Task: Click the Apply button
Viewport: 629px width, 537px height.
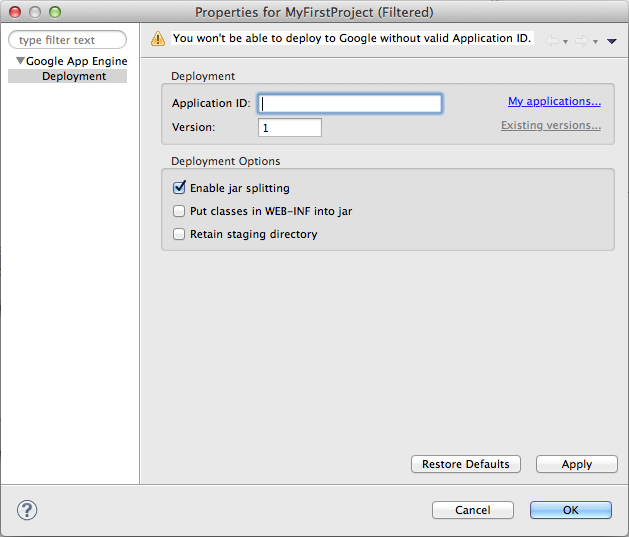Action: coord(576,464)
